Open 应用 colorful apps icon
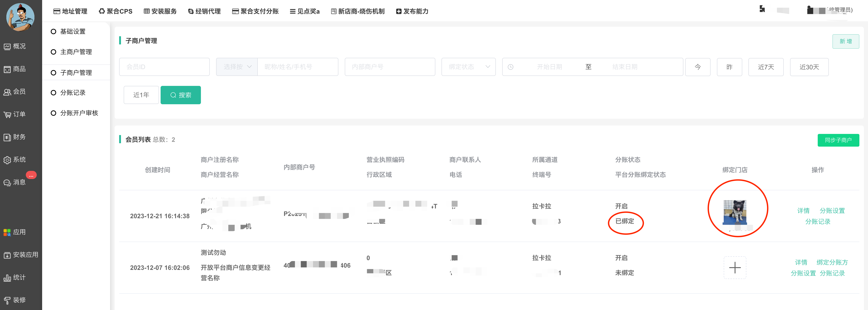The width and height of the screenshot is (868, 310). point(7,232)
